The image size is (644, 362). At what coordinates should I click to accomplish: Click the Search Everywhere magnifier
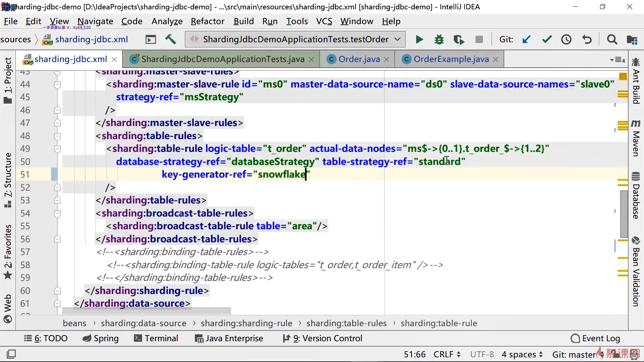612,40
